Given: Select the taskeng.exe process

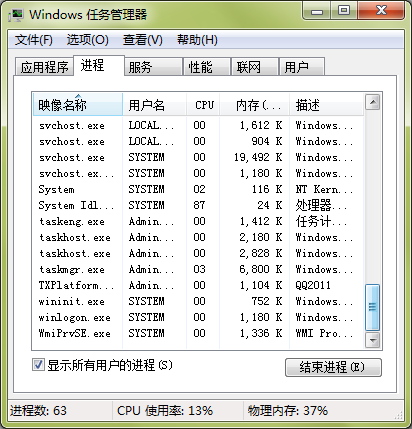Looking at the screenshot, I should point(198,221).
